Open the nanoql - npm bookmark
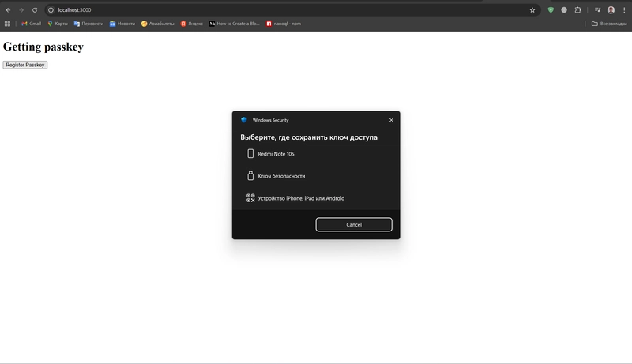Image resolution: width=632 pixels, height=364 pixels. pos(284,24)
